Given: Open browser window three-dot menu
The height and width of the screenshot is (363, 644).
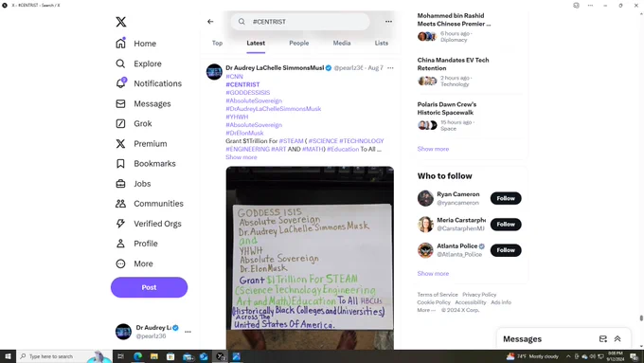Looking at the screenshot, I should [x=590, y=6].
